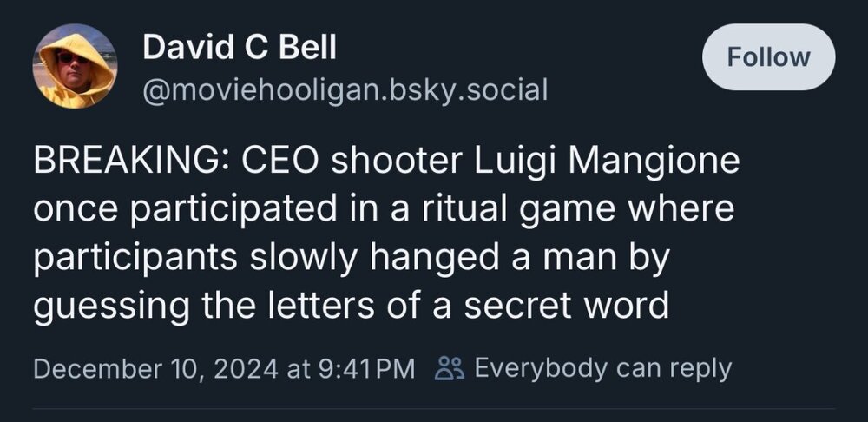Click the people icon beside reply settings

point(450,368)
